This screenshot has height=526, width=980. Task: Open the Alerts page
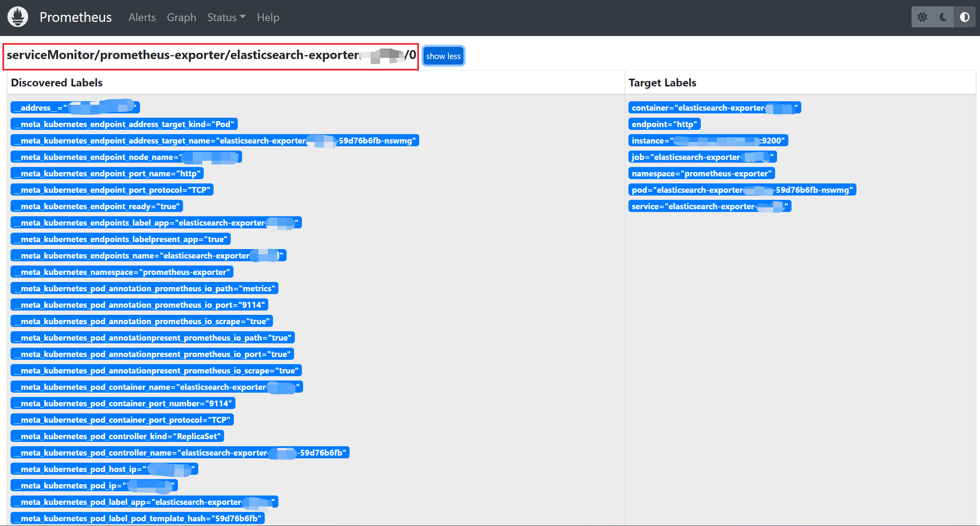[x=142, y=17]
